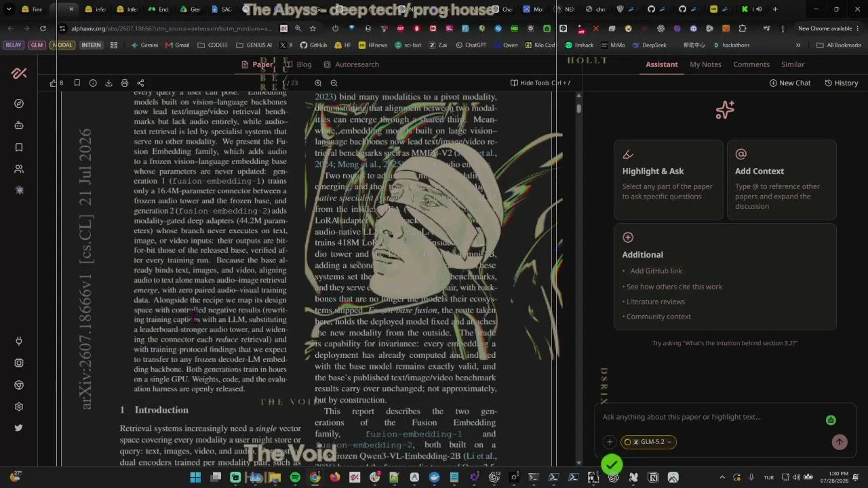Open the My Notes tab
The height and width of the screenshot is (488, 868).
pos(705,64)
